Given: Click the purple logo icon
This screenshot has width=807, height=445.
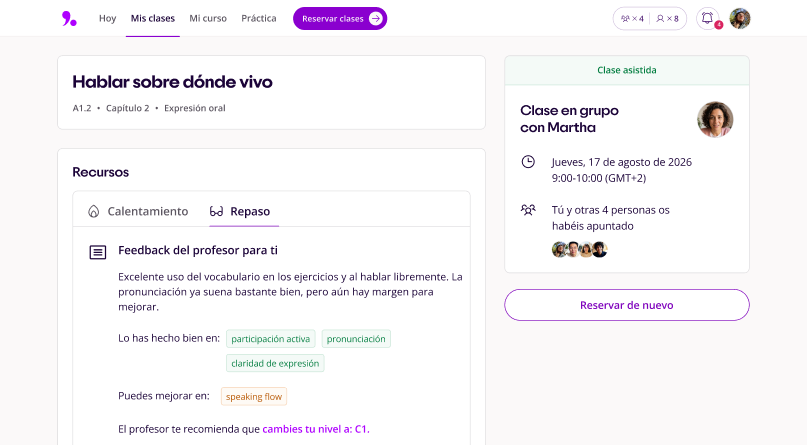Looking at the screenshot, I should 69,19.
